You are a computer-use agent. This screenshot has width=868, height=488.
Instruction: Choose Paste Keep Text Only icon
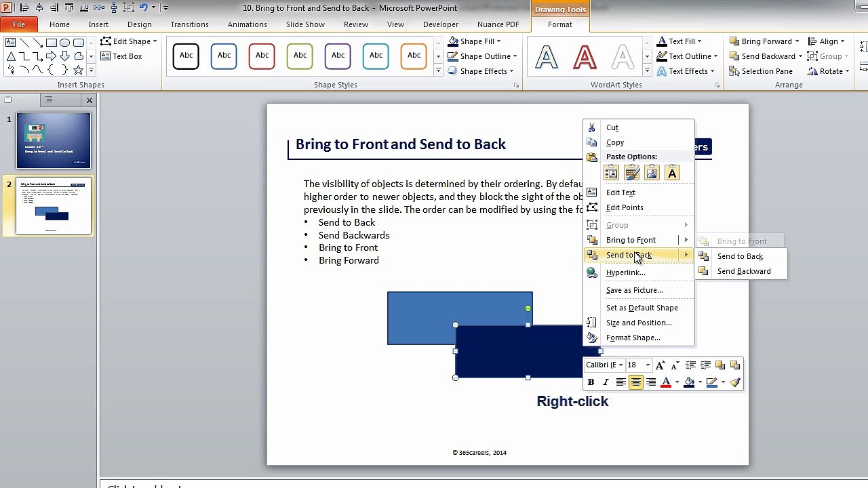click(672, 174)
